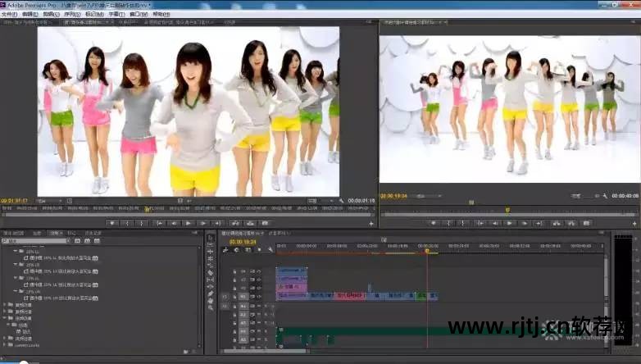The height and width of the screenshot is (364, 641).
Task: Open the 文件(F) menu
Action: pyautogui.click(x=9, y=14)
